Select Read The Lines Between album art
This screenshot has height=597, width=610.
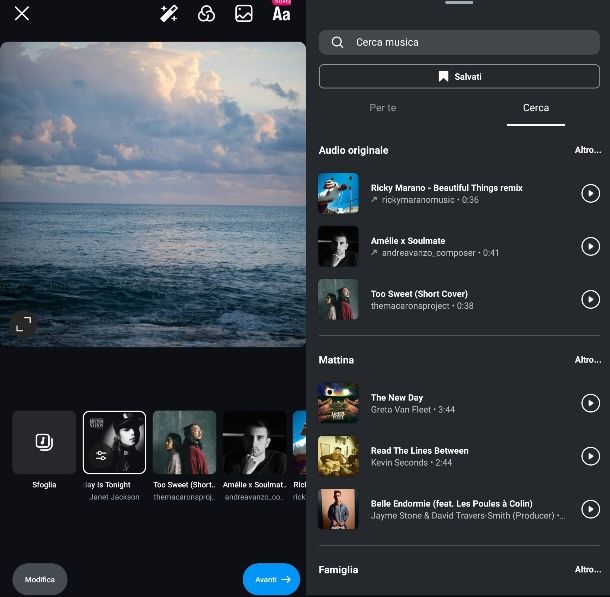tap(338, 456)
